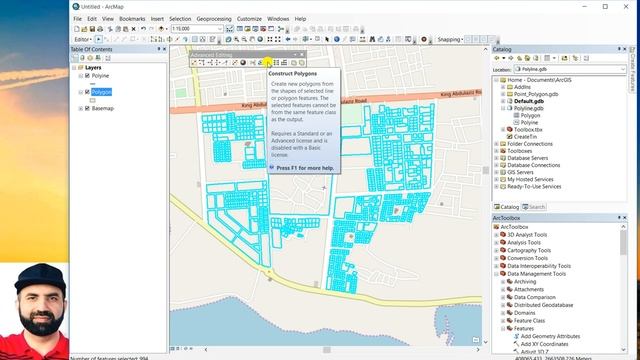Click the Add Data icon

pyautogui.click(x=162, y=29)
